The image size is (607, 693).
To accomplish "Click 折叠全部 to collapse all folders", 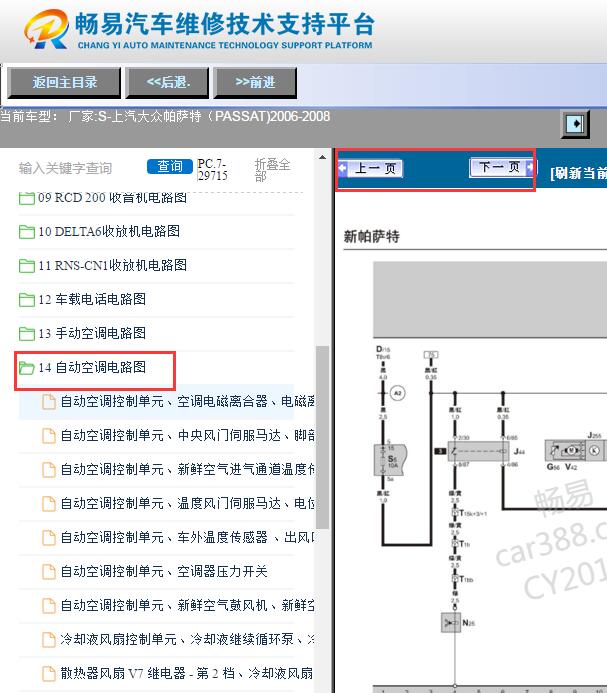I will (272, 170).
